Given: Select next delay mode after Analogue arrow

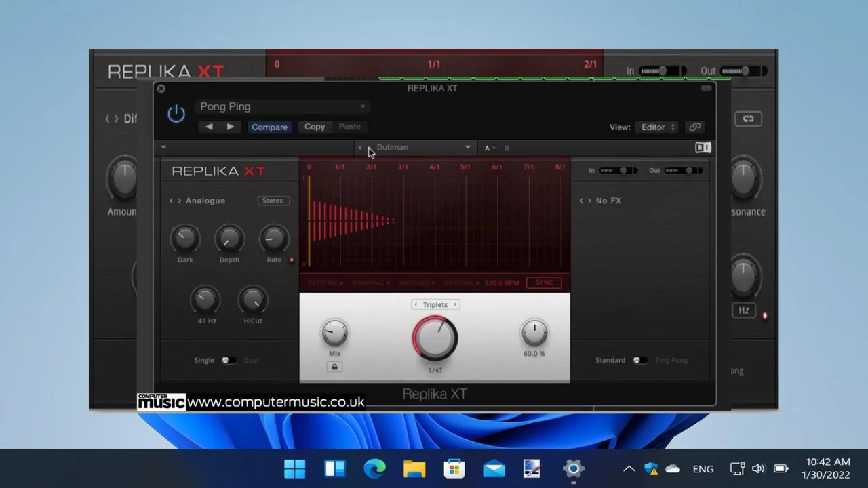Looking at the screenshot, I should pyautogui.click(x=180, y=201).
